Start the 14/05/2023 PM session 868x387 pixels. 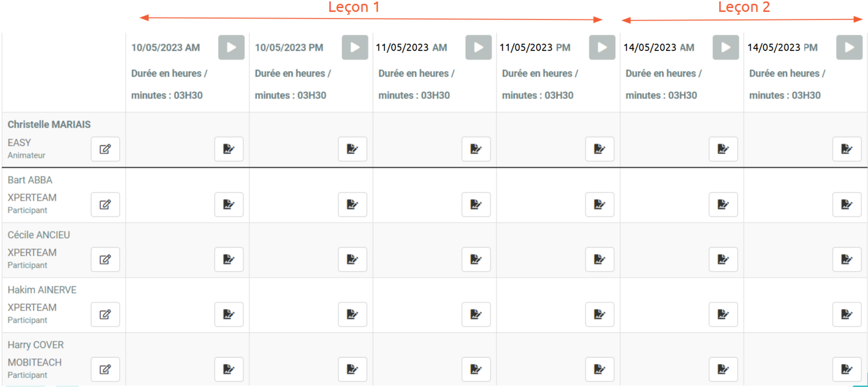(x=850, y=47)
